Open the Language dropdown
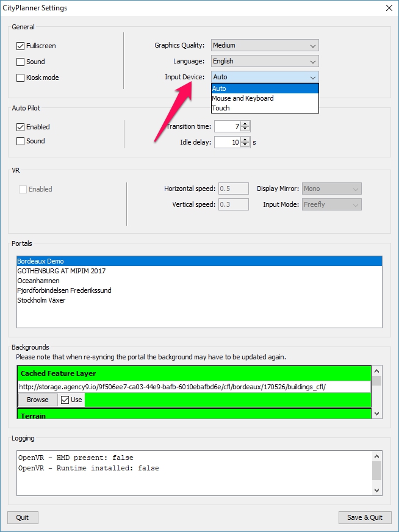Viewport: 399px width, 532px height. [265, 62]
